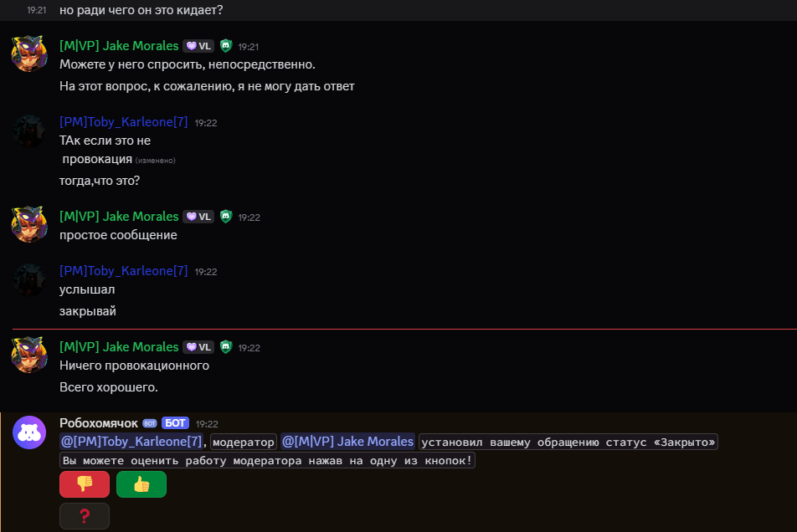Open Робохомячок username profile

(99, 423)
